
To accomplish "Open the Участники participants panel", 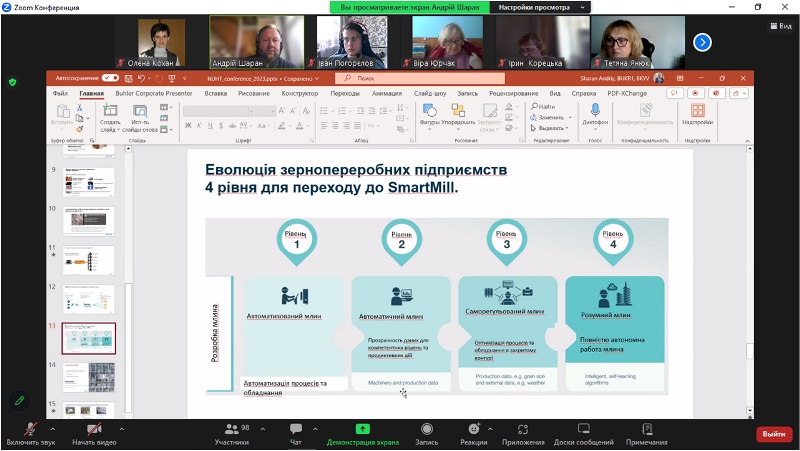I will [x=231, y=429].
